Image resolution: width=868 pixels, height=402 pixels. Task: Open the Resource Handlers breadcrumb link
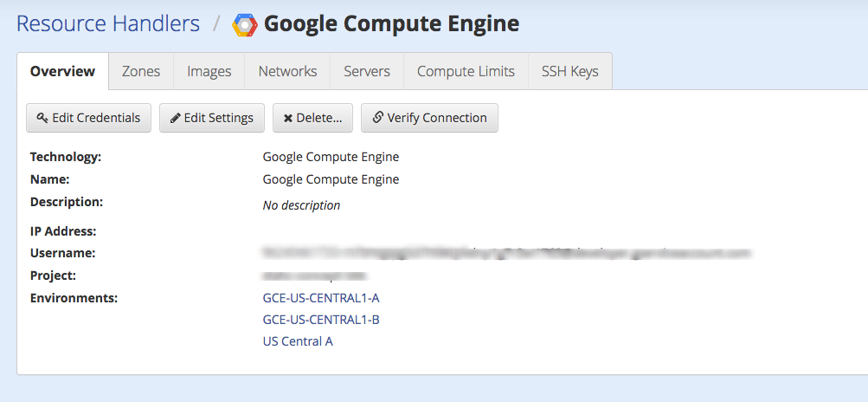pos(108,23)
